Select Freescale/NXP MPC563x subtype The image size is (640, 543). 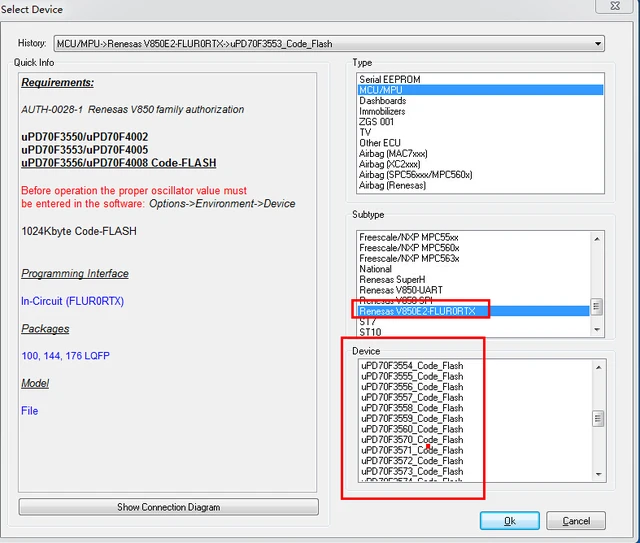click(x=473, y=258)
